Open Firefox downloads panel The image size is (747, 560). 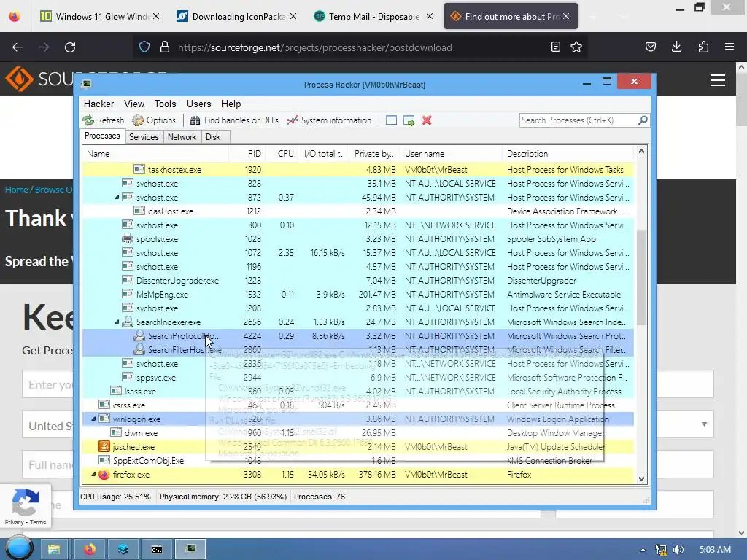pos(676,47)
